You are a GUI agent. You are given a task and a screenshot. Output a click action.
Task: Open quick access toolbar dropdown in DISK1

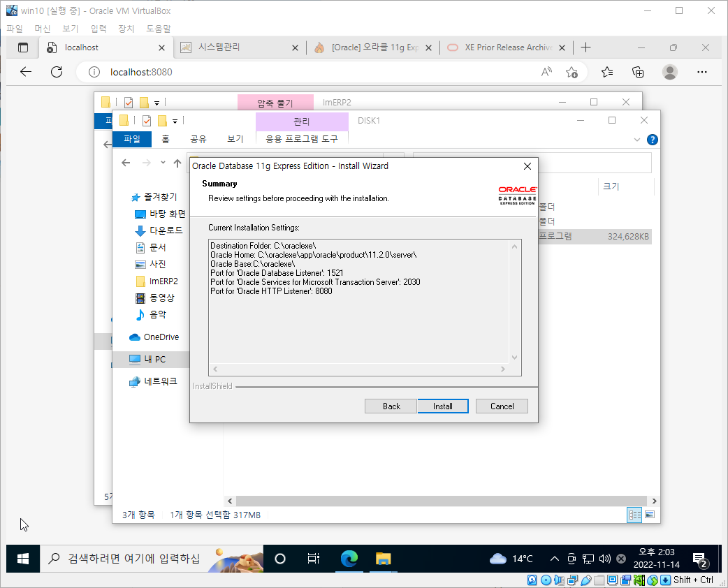coord(175,121)
